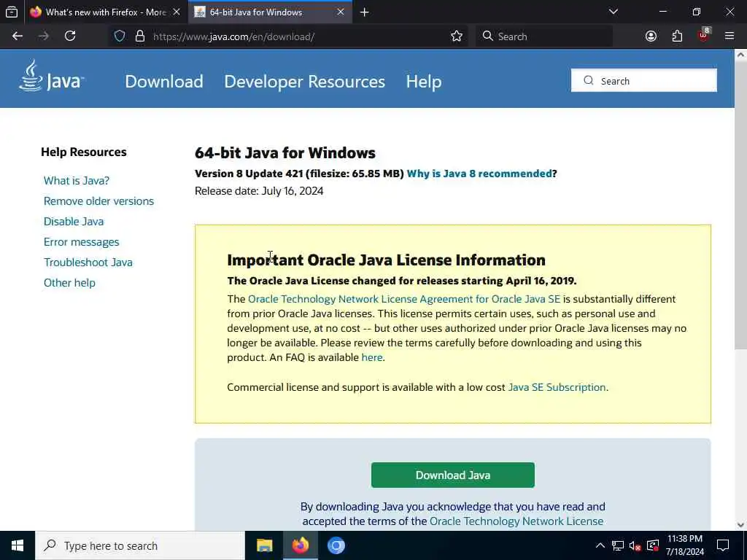Click the Java logo

52,76
